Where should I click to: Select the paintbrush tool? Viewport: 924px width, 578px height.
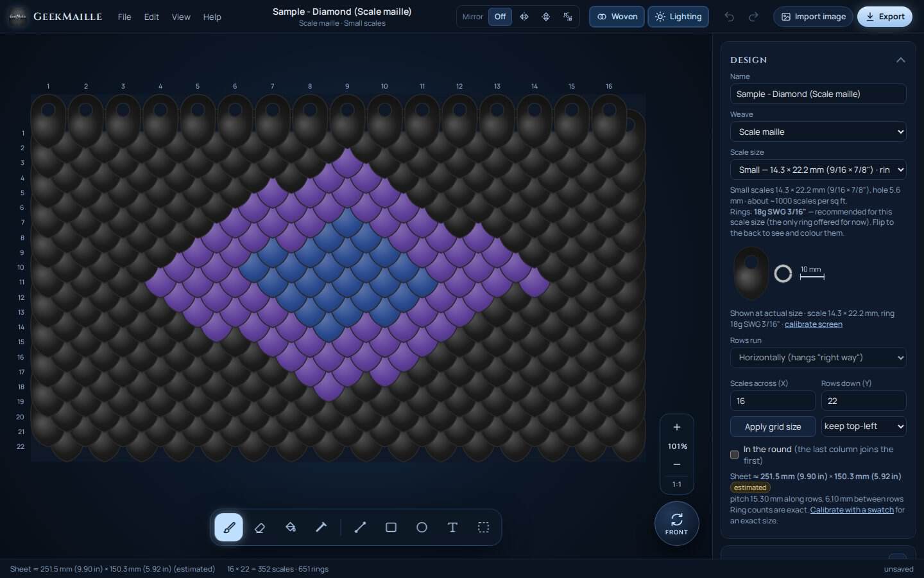click(228, 527)
